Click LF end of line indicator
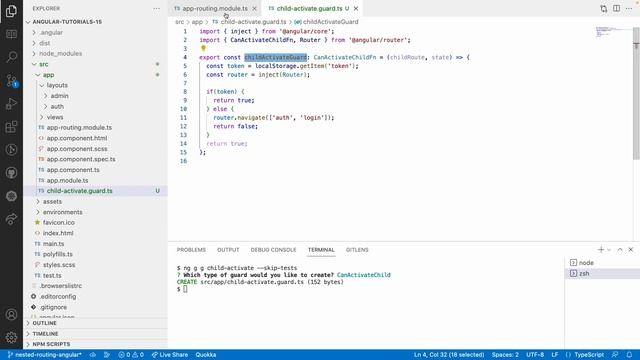This screenshot has height=360, width=640. [555, 355]
